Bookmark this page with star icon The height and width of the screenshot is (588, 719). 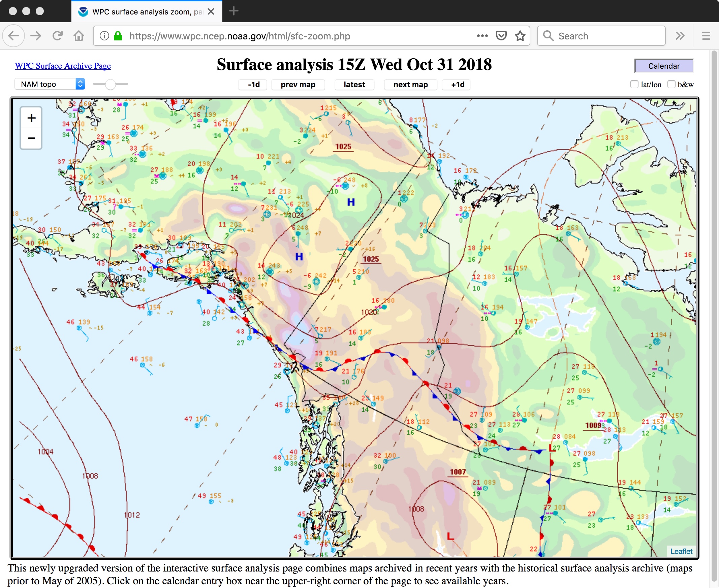[x=520, y=36]
